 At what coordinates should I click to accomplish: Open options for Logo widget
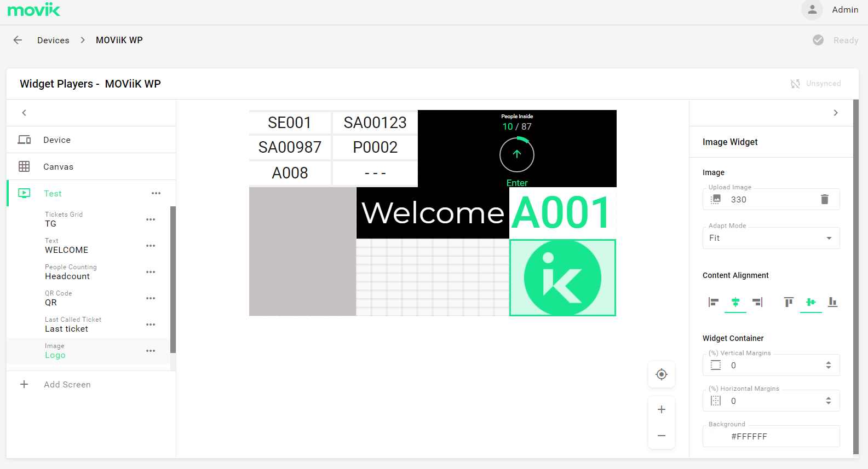(x=151, y=351)
